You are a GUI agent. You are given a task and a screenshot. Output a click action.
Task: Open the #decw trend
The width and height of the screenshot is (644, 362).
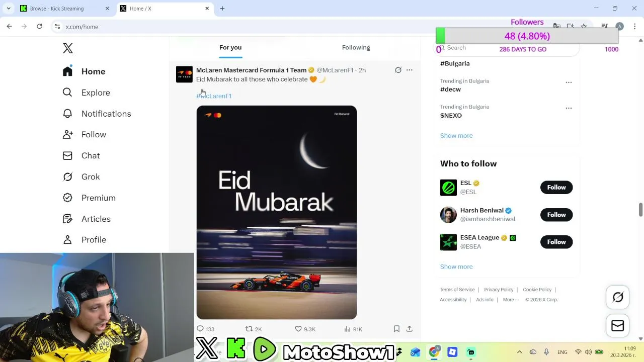(x=450, y=89)
